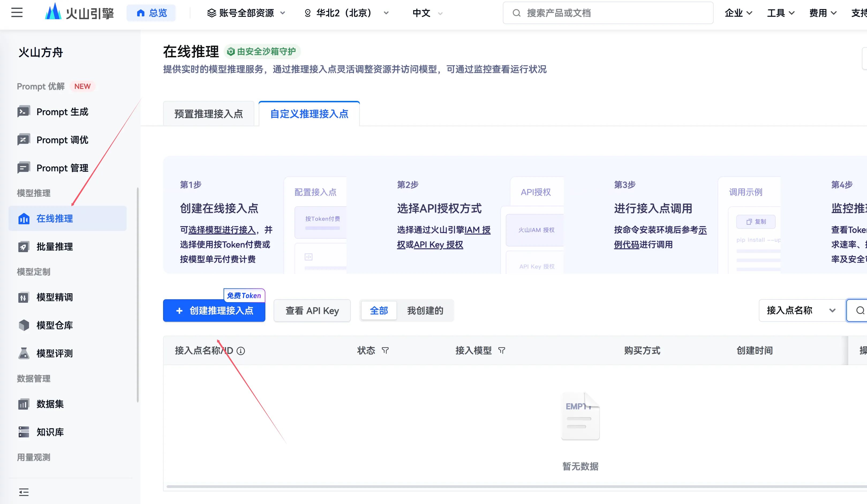Click the filter icon next to 接入模型
Viewport: 867px width, 504px height.
tap(502, 351)
